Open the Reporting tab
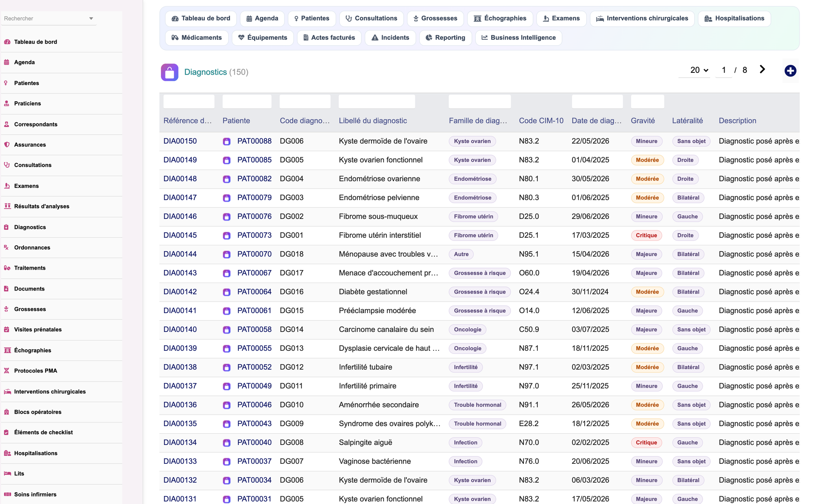This screenshot has height=504, width=815. [445, 38]
